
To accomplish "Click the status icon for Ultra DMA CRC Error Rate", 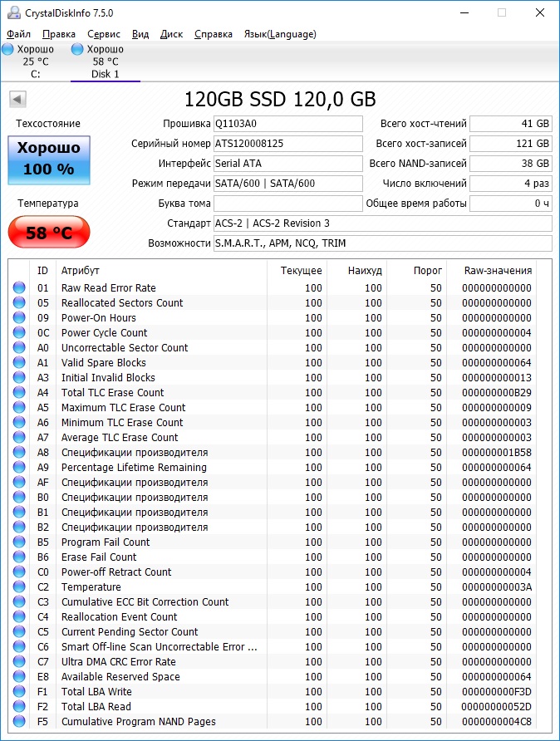I will pyautogui.click(x=19, y=661).
